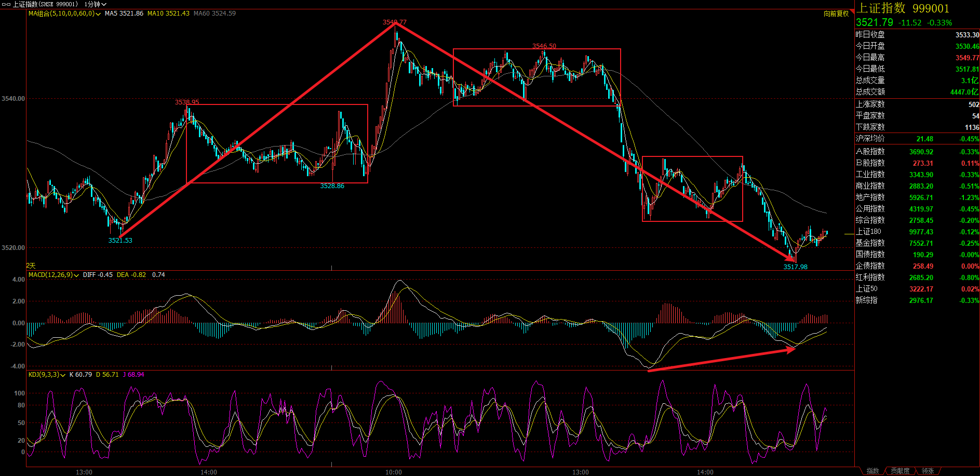This screenshot has height=476, width=980.
Task: Switch to the 指数 tab
Action: [873, 471]
